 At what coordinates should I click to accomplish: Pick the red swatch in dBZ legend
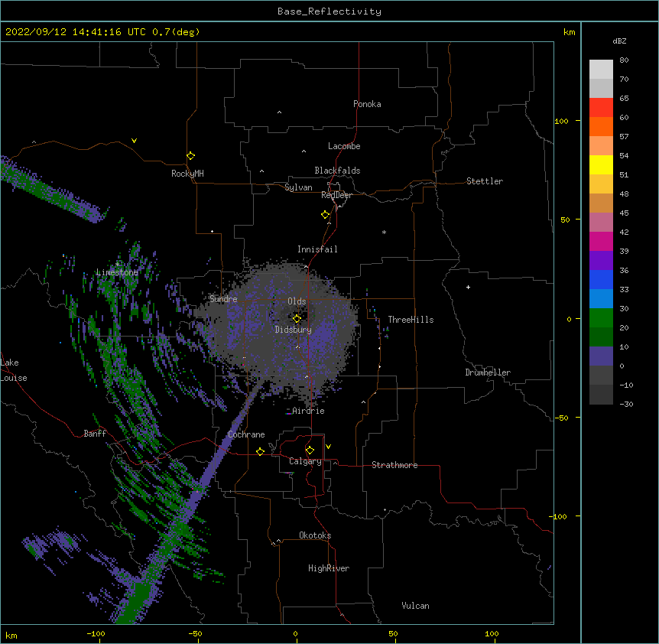[601, 108]
